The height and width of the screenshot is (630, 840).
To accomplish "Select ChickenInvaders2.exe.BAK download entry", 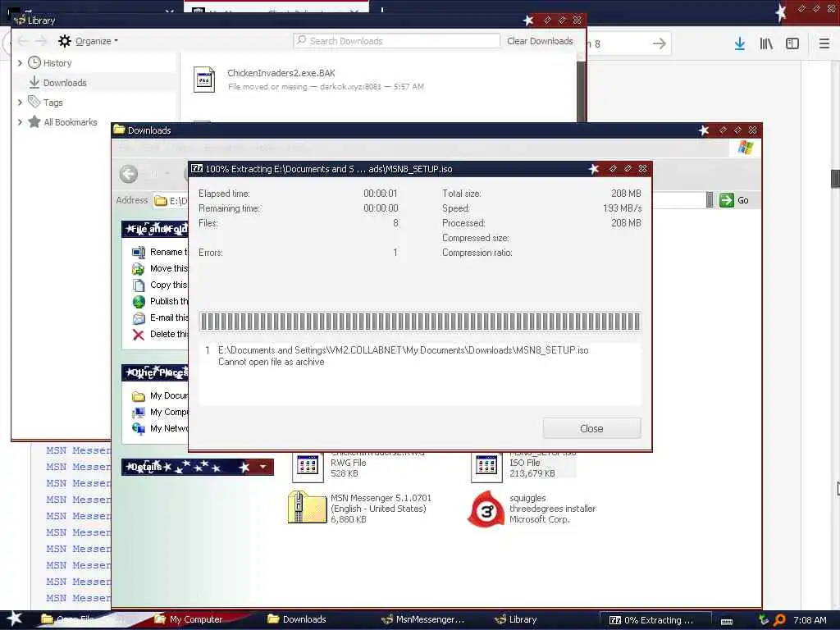I will 381,79.
